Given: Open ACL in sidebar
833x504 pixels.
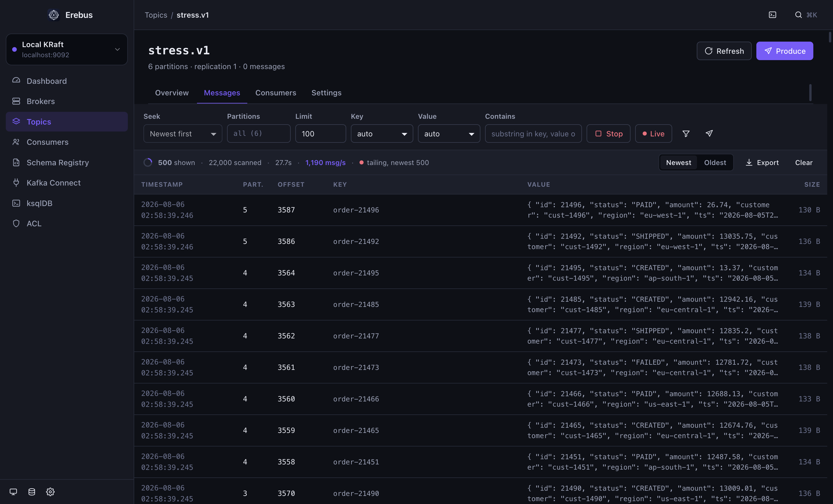Looking at the screenshot, I should click(x=67, y=223).
